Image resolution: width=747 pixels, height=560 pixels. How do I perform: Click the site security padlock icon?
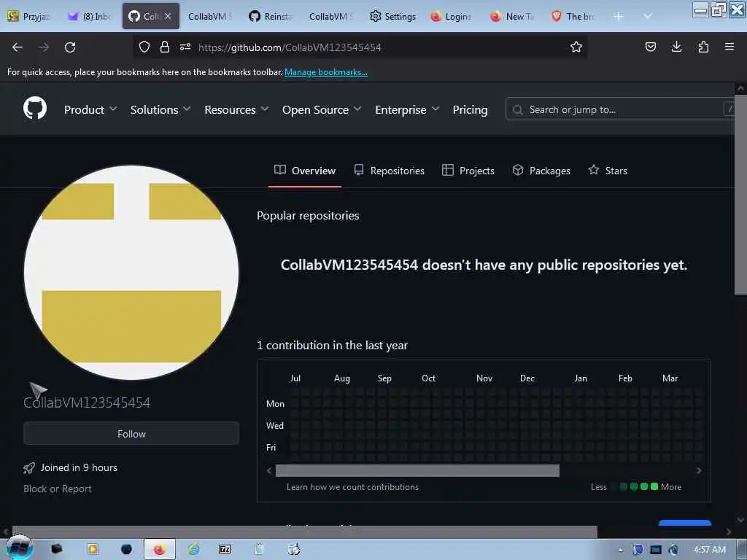point(164,47)
